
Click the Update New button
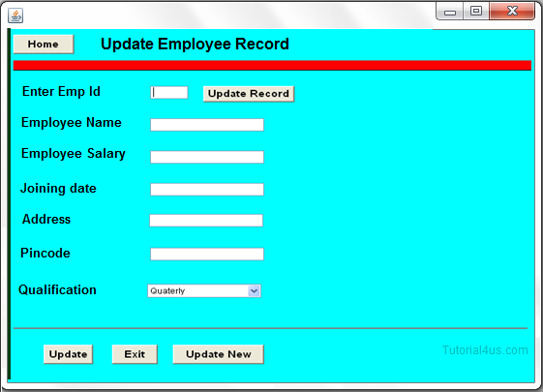(218, 354)
